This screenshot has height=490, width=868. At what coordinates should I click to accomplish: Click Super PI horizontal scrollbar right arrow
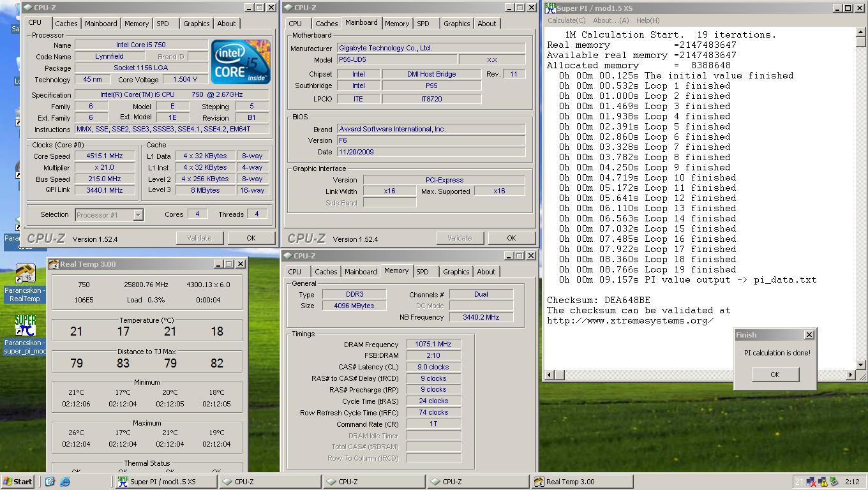coord(850,375)
